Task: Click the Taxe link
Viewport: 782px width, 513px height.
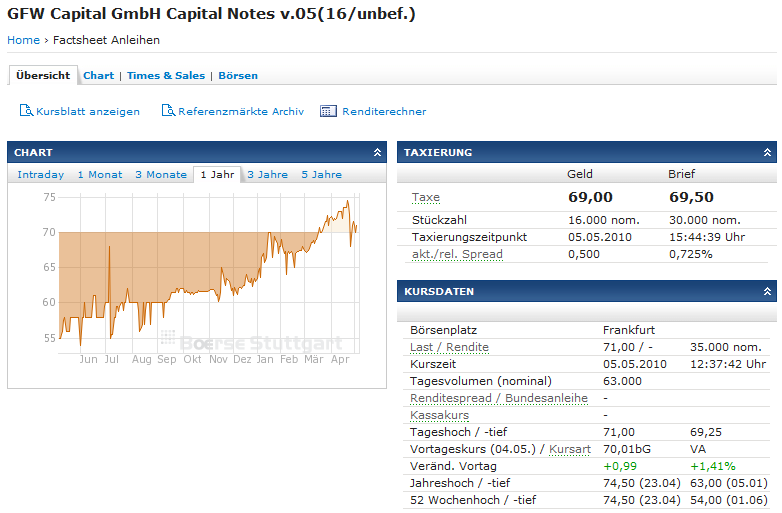Action: (425, 198)
